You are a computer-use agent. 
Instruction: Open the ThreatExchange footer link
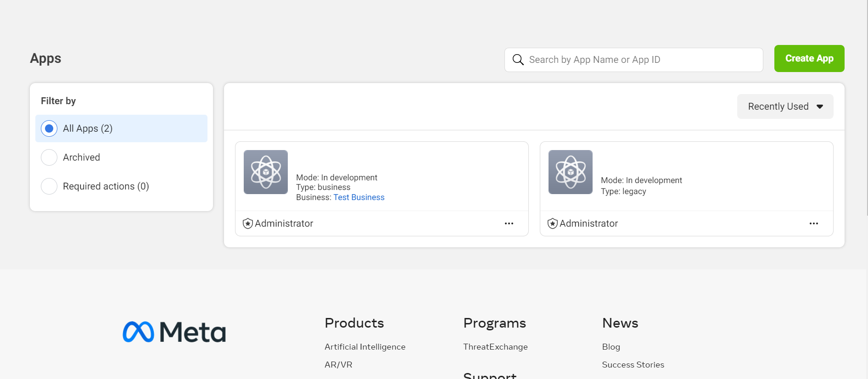495,347
